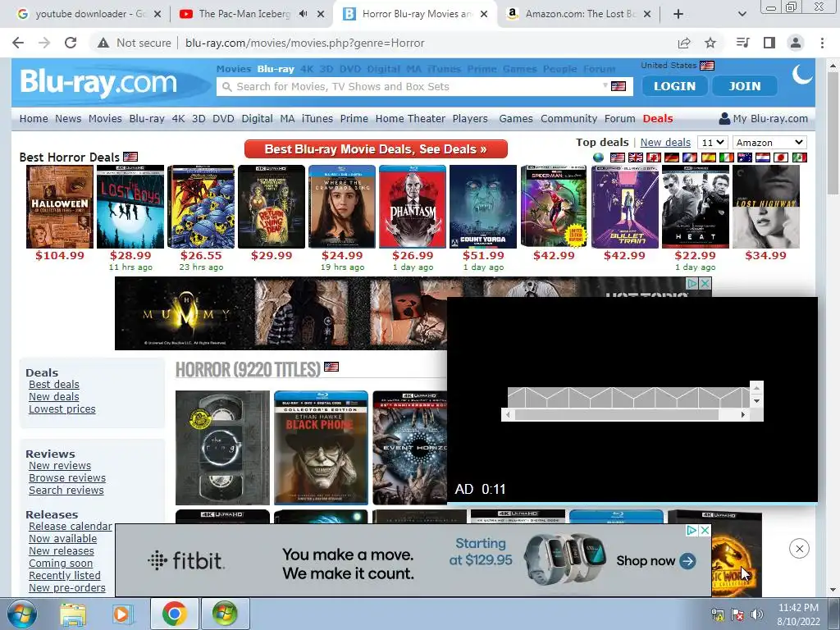840x630 pixels.
Task: Select the Italy flag filter
Action: [727, 157]
